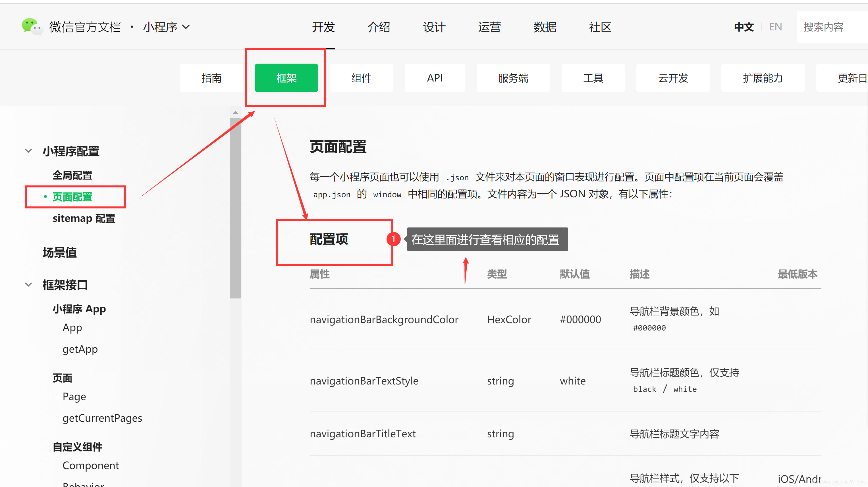Open Page in the sidebar
Screen dimensions: 868x487
click(74, 396)
